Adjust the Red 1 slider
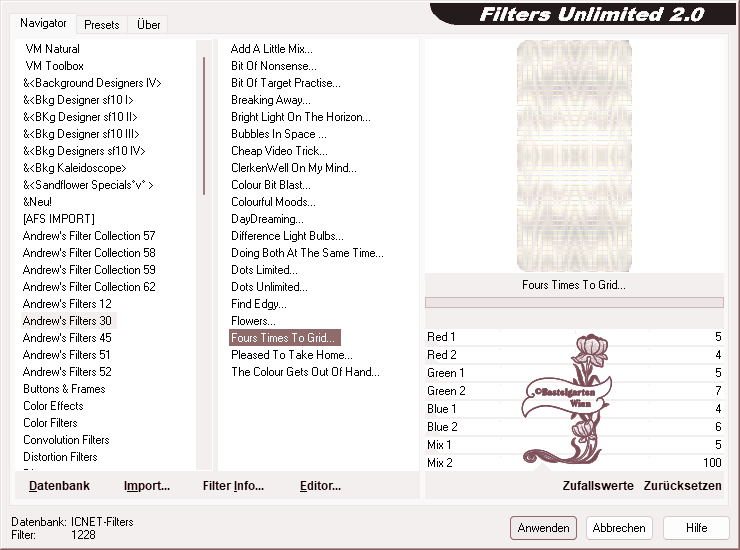Image resolution: width=740 pixels, height=550 pixels. (x=574, y=337)
